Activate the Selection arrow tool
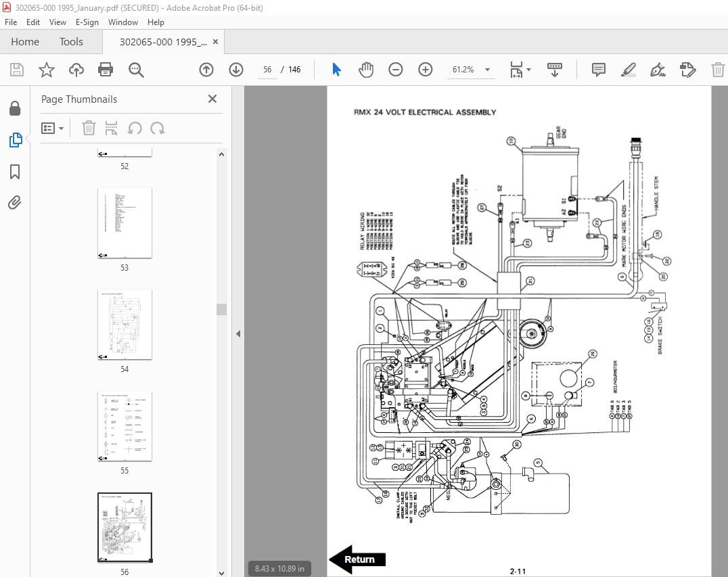728x577 pixels. pyautogui.click(x=337, y=70)
